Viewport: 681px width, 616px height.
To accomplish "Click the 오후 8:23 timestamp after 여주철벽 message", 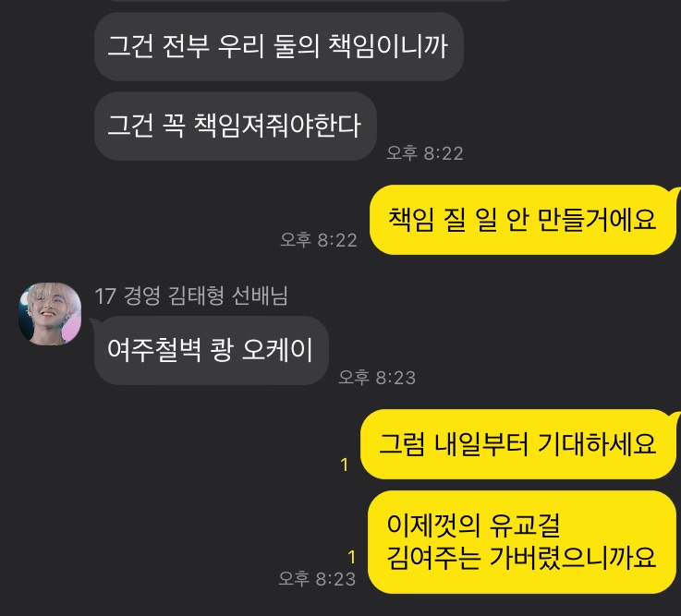I will click(x=377, y=378).
